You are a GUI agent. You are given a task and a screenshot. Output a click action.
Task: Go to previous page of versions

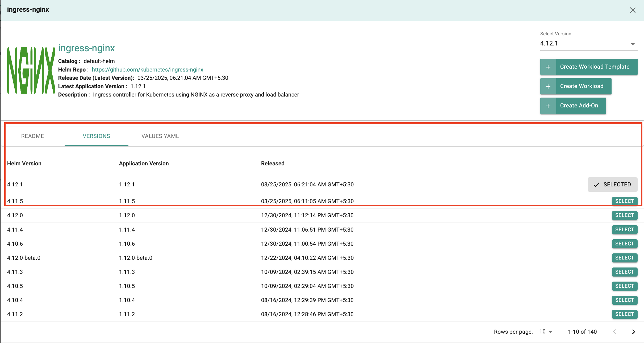[614, 332]
